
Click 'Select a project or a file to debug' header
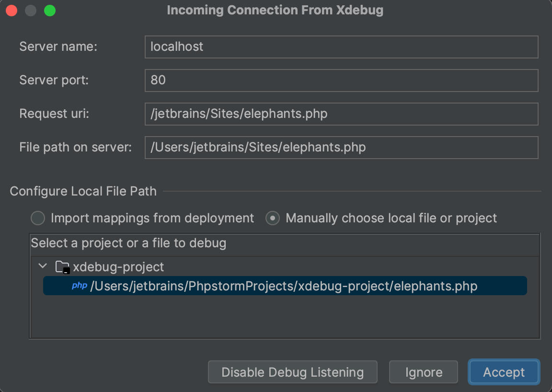click(128, 243)
